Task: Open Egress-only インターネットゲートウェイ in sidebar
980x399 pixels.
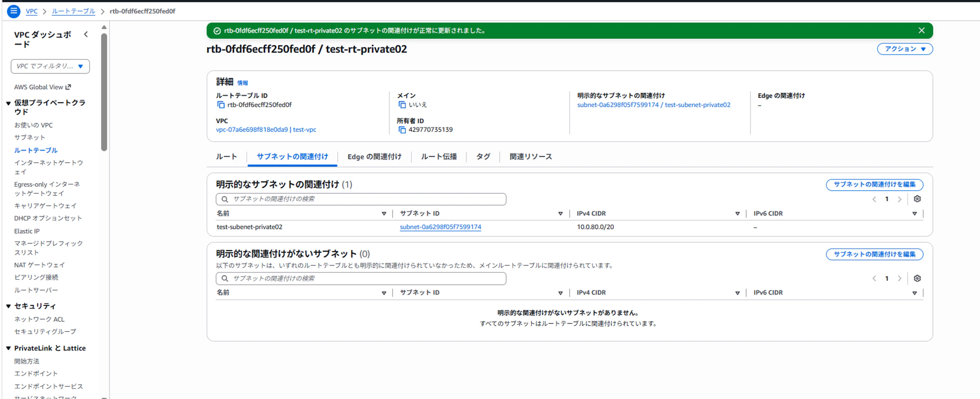Action: pyautogui.click(x=47, y=189)
